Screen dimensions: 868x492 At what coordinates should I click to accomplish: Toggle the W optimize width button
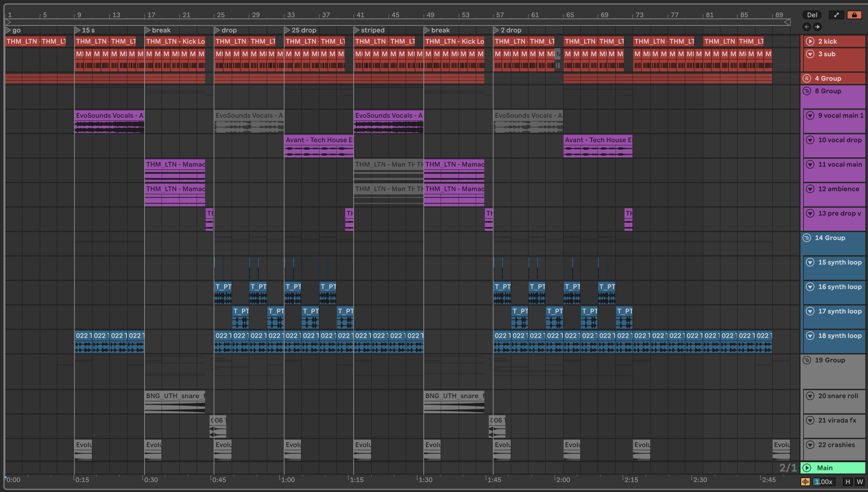click(x=860, y=482)
